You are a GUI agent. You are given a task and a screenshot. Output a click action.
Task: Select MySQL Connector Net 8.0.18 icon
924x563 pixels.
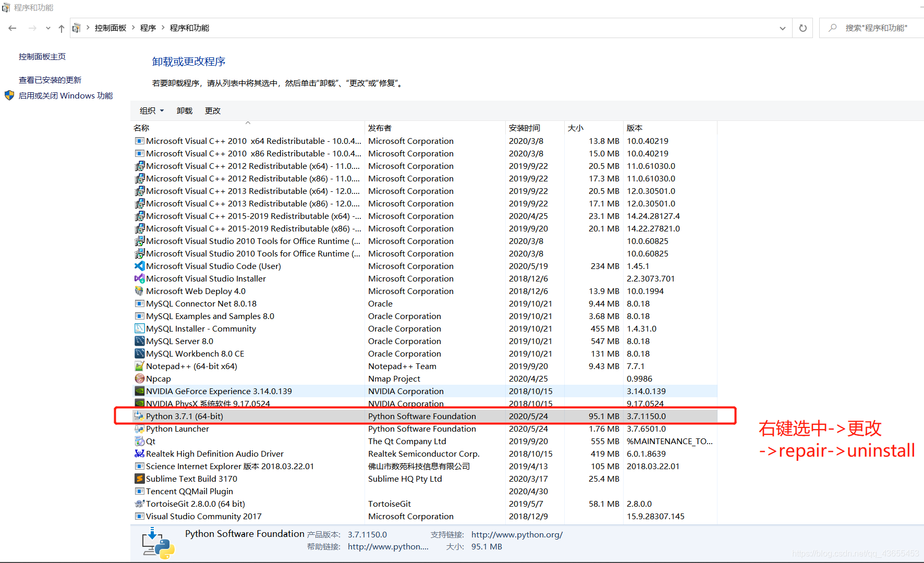pyautogui.click(x=139, y=303)
